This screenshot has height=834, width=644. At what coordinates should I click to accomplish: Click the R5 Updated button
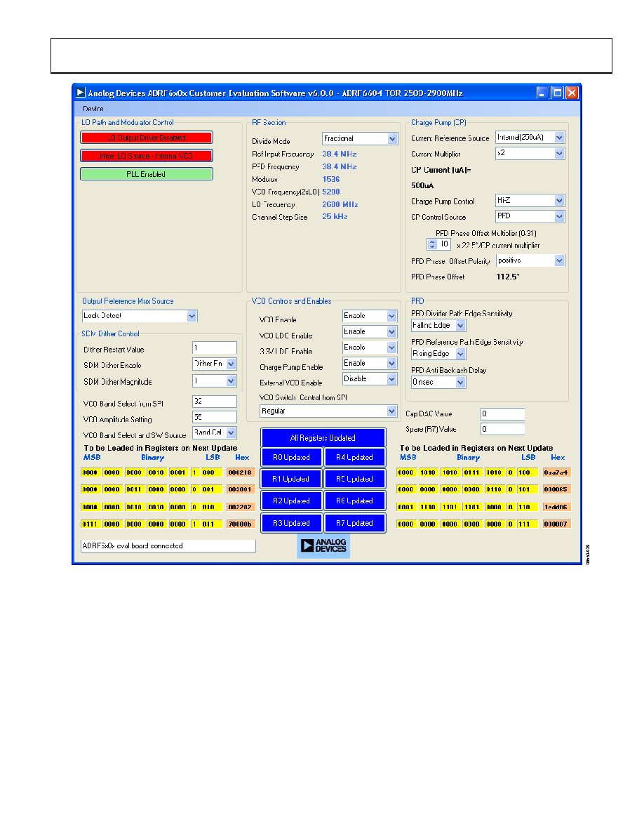click(x=354, y=479)
